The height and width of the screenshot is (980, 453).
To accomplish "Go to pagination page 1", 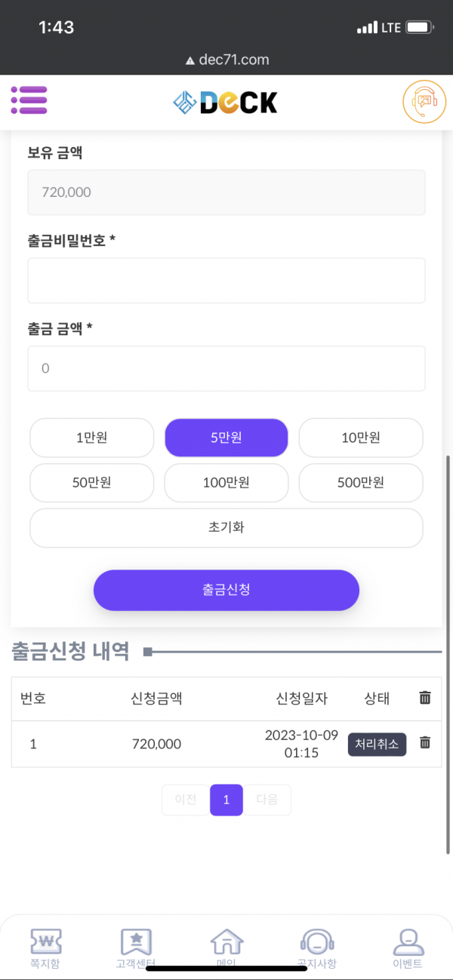I will (226, 800).
